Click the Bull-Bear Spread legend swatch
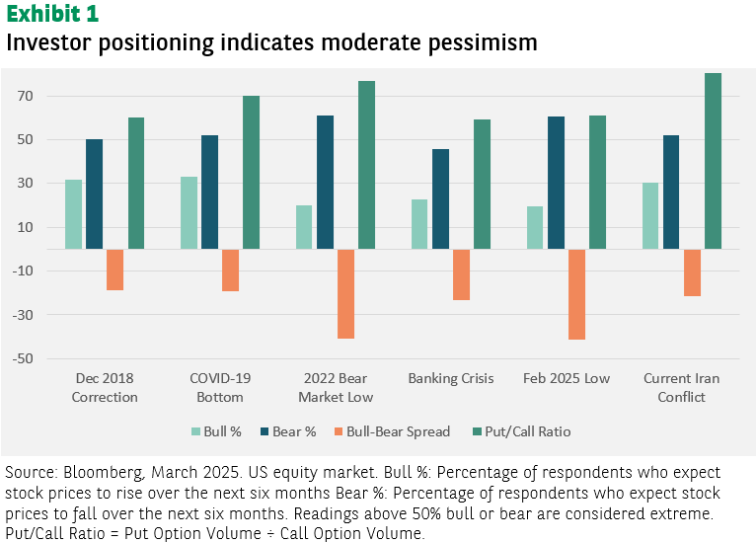 pos(337,431)
